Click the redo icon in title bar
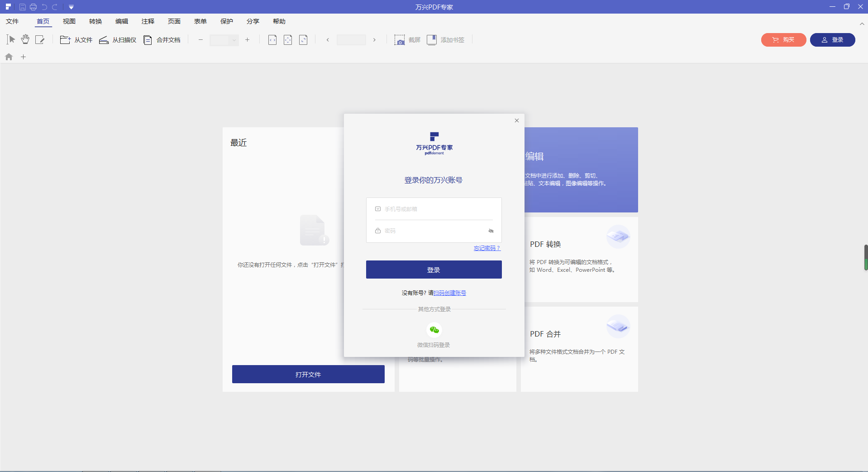This screenshot has height=472, width=868. (x=55, y=7)
